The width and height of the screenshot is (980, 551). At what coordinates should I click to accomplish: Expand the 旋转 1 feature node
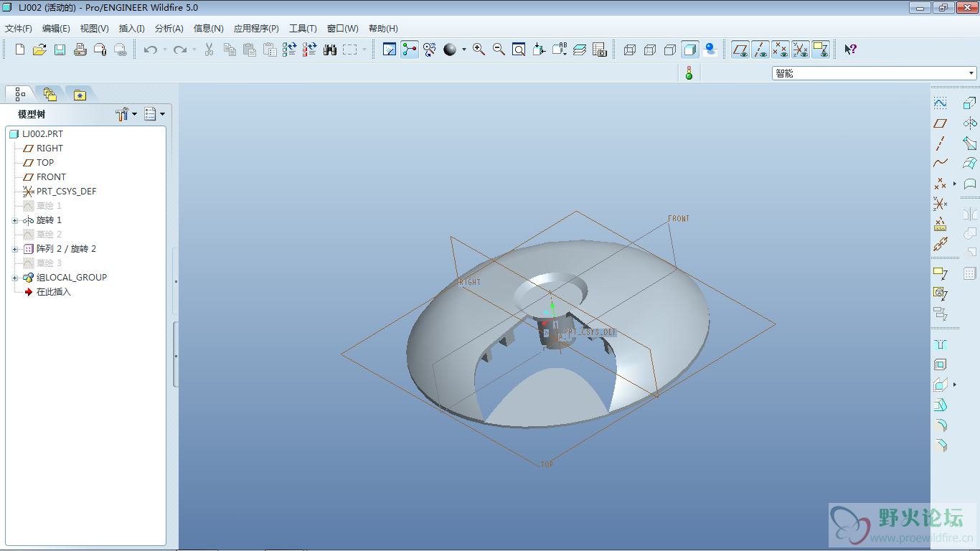click(x=15, y=220)
